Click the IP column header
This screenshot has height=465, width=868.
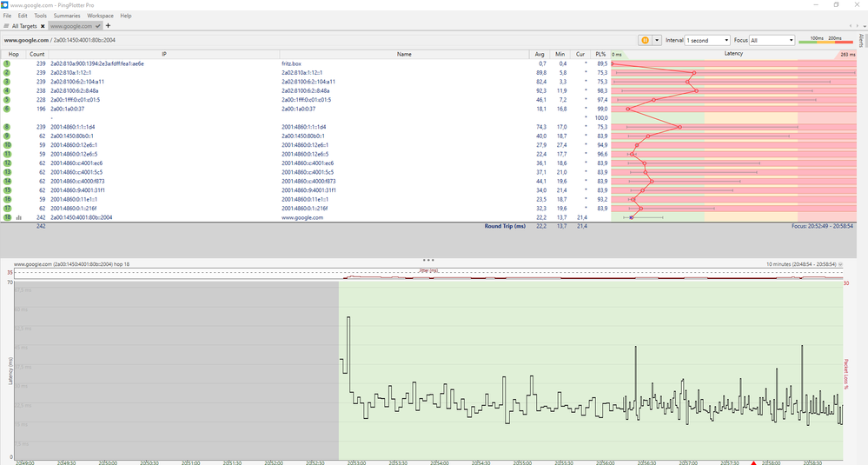pyautogui.click(x=164, y=54)
